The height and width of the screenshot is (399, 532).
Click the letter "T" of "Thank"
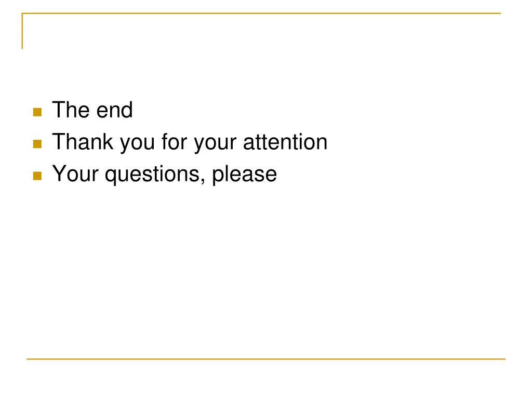pyautogui.click(x=58, y=142)
